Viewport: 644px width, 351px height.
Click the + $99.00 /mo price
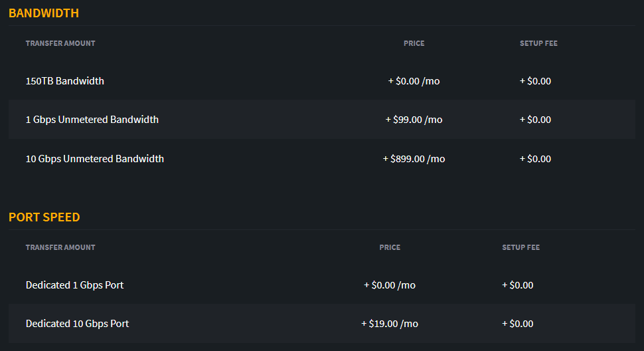point(414,120)
